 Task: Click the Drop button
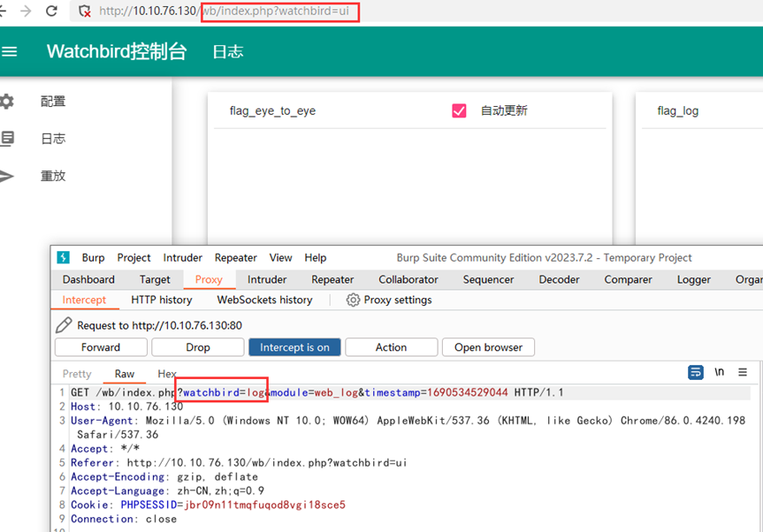point(198,347)
